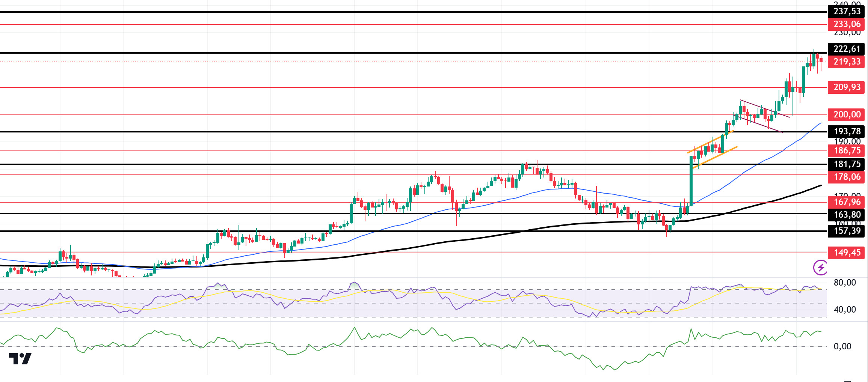
Task: Select the 167,96 price label
Action: click(x=847, y=202)
